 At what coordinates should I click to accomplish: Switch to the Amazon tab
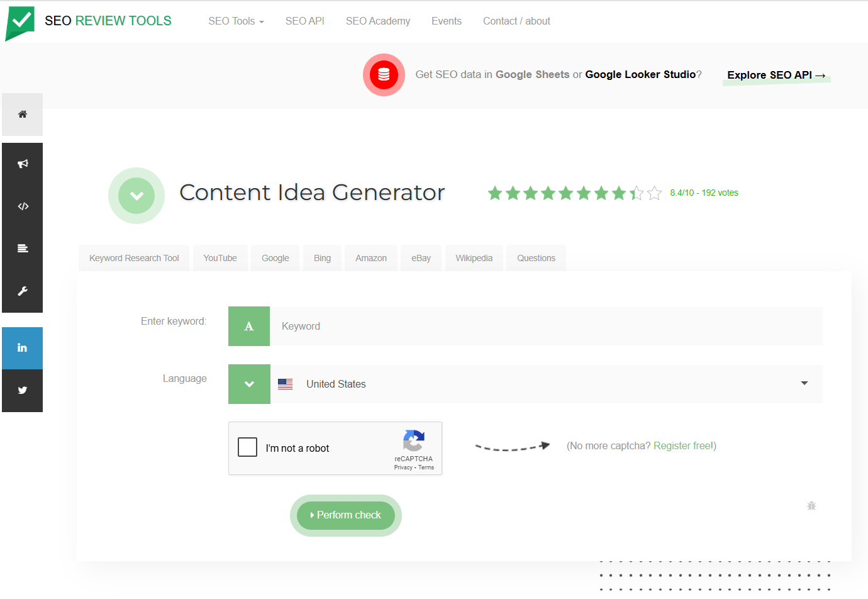tap(371, 258)
